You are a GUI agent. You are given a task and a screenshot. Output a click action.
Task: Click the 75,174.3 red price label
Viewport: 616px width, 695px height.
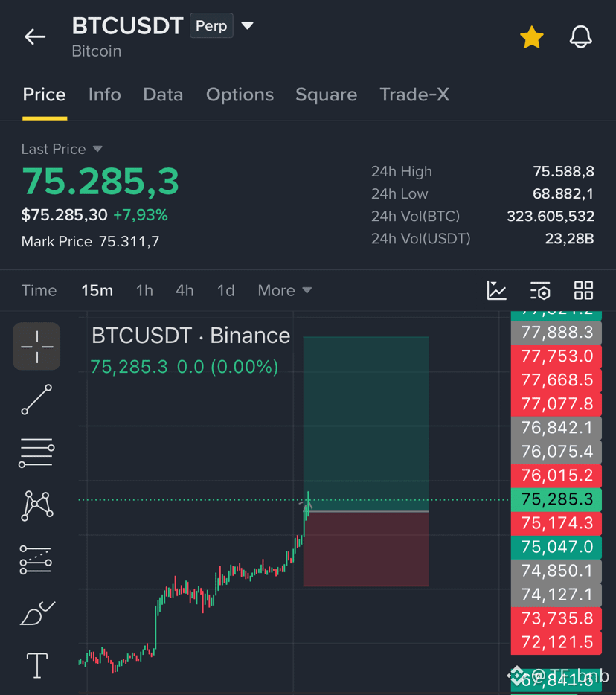(x=556, y=523)
